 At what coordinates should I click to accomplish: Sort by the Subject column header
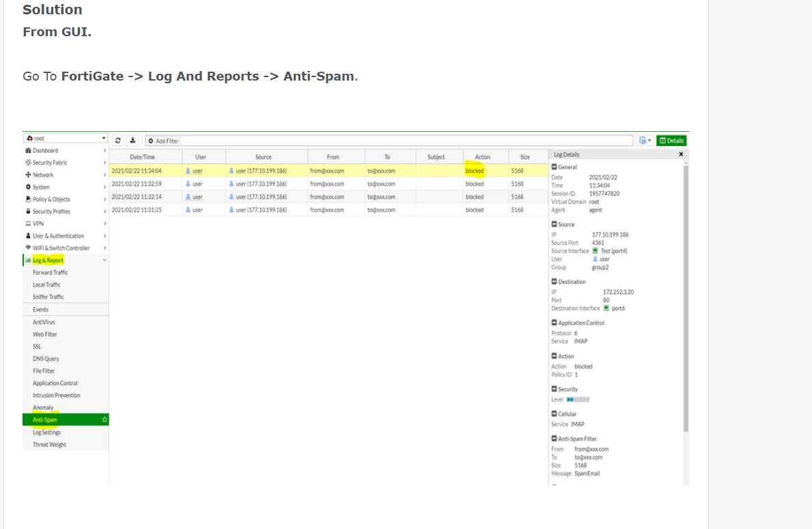tap(439, 157)
